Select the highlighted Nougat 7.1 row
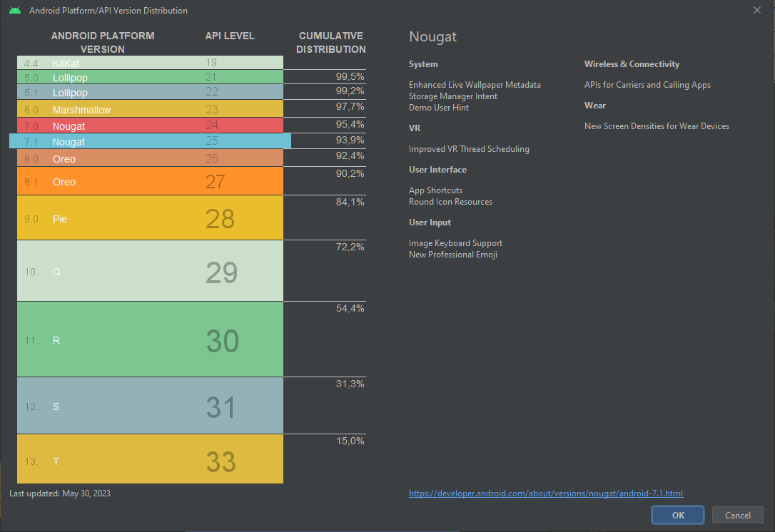Viewport: 775px width, 532px height. 150,141
